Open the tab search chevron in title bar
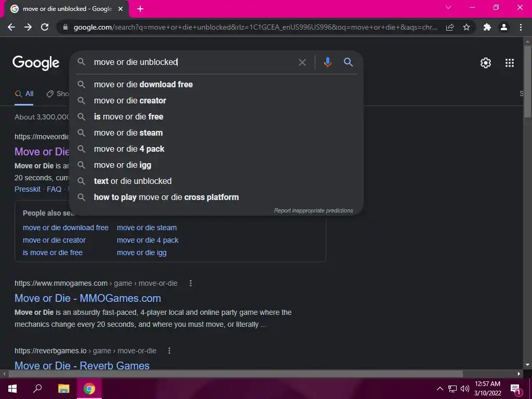This screenshot has height=399, width=532. 448,7
